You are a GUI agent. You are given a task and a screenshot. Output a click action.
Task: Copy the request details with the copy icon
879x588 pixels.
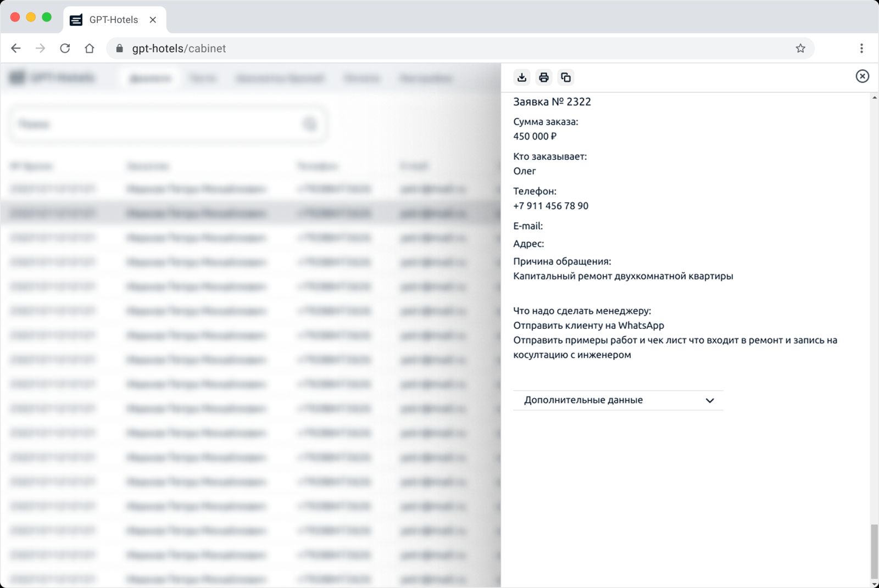click(565, 77)
